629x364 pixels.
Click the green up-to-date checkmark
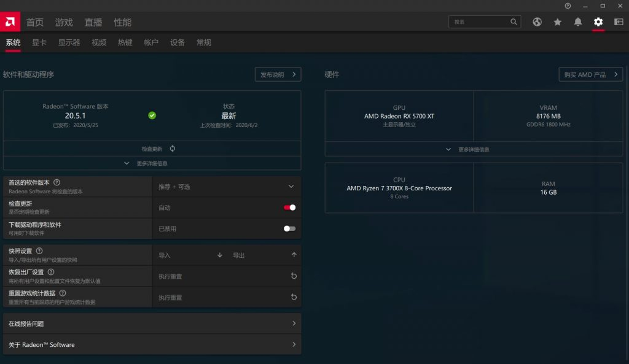point(152,115)
